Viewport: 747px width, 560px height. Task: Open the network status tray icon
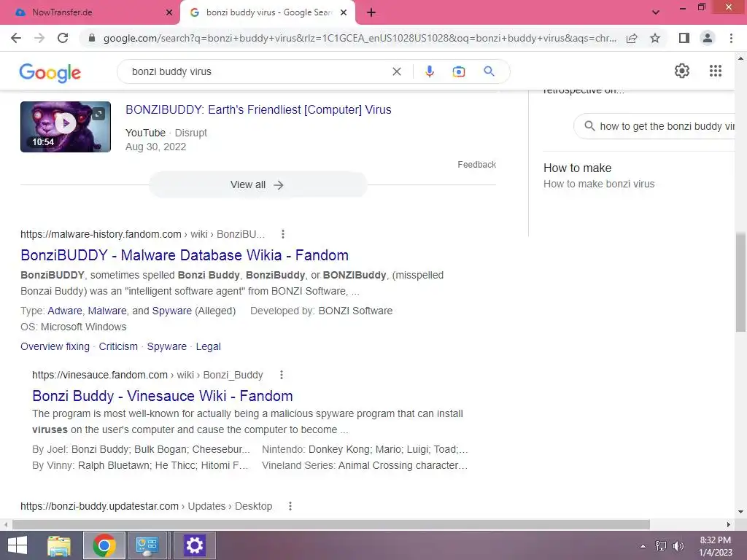661,546
